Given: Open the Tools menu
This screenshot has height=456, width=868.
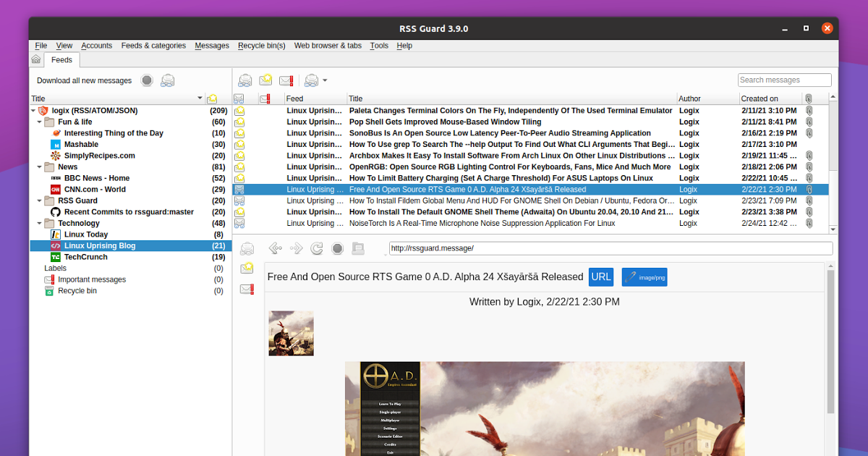Looking at the screenshot, I should (379, 46).
